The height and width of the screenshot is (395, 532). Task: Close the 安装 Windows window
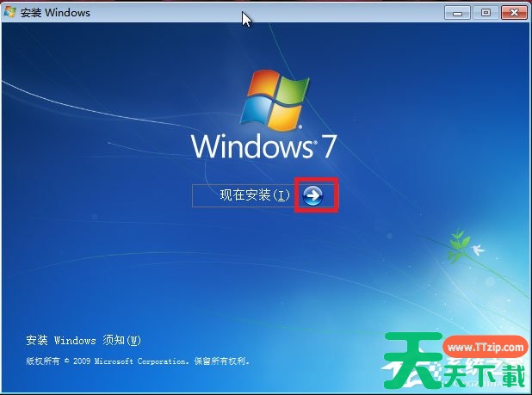click(x=515, y=13)
